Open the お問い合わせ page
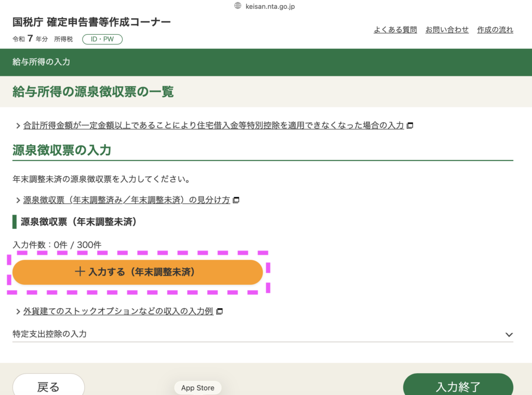The height and width of the screenshot is (395, 532). [447, 30]
